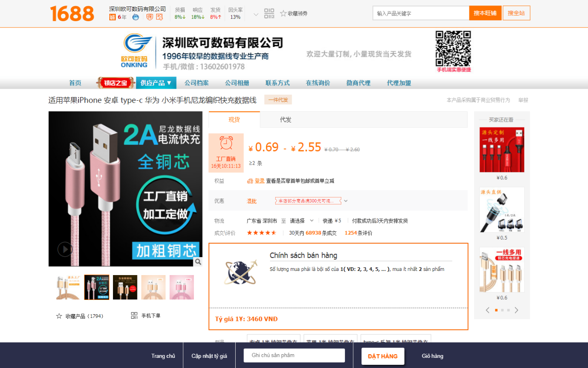Click the 1688 site logo

[72, 13]
